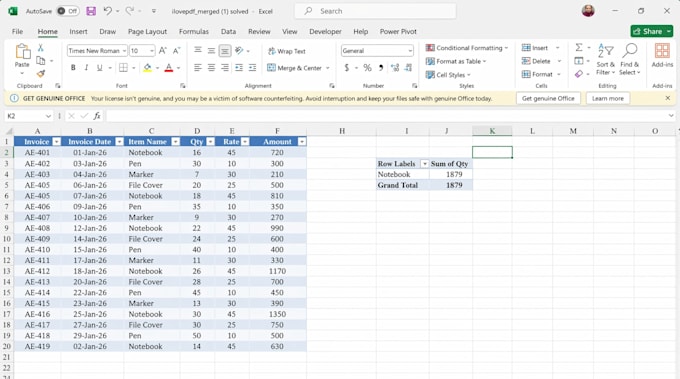
Task: Apply red font color
Action: click(x=169, y=68)
